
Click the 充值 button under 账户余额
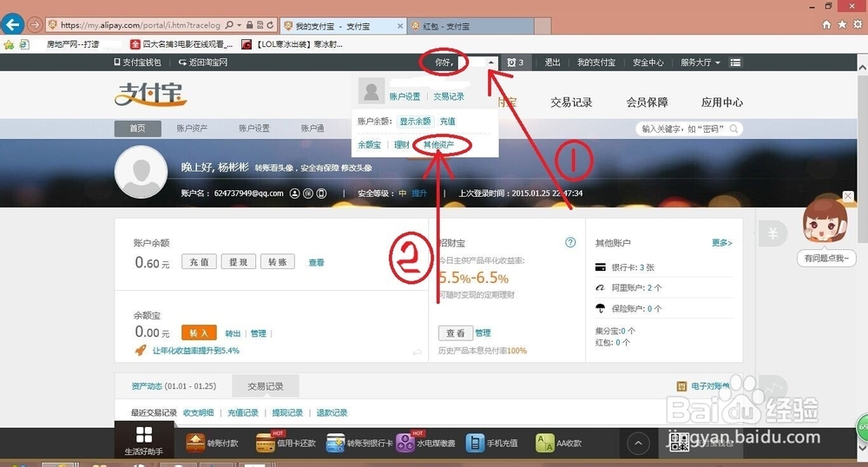pos(200,262)
